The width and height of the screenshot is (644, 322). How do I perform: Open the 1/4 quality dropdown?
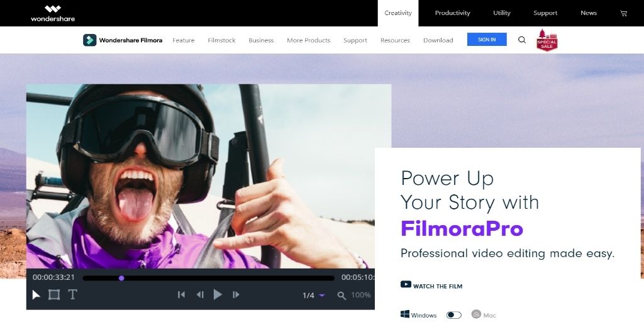[x=314, y=296]
